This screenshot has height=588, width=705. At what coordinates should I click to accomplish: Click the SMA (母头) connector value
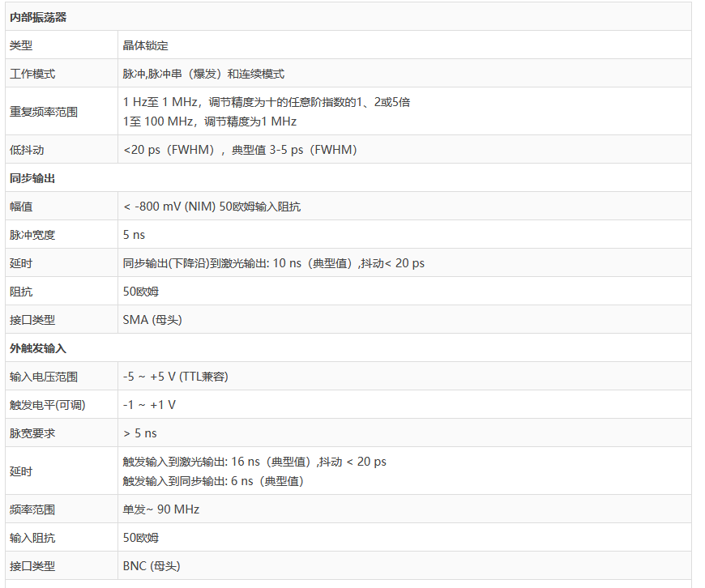[152, 320]
